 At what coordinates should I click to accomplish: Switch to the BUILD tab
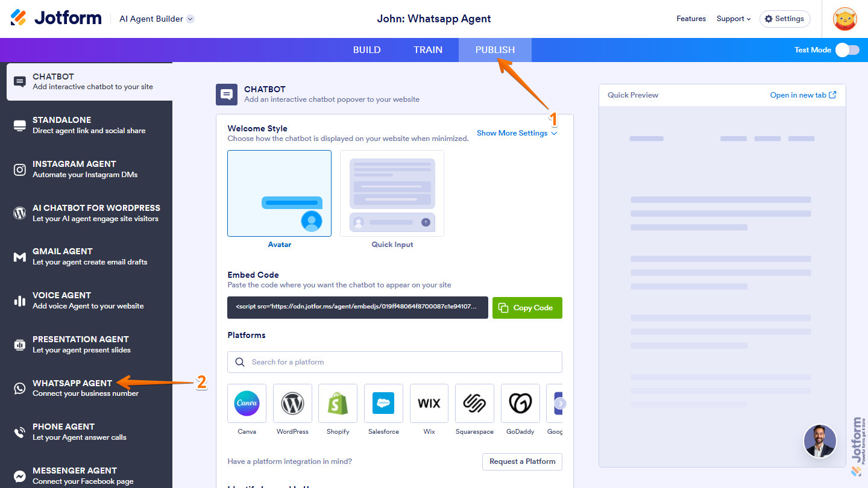(367, 50)
